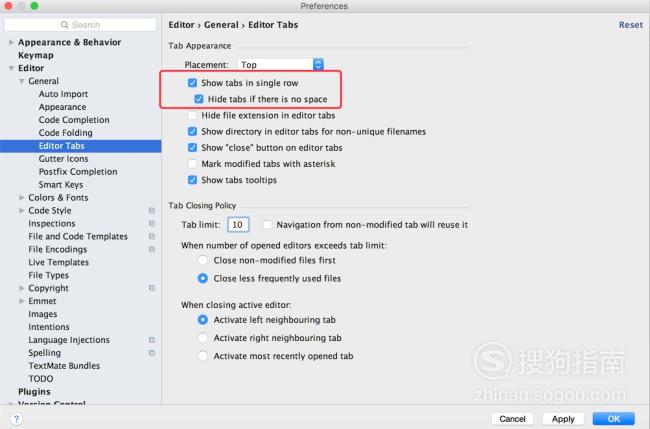Expand the Emmet node
This screenshot has width=650, height=429.
tap(22, 301)
